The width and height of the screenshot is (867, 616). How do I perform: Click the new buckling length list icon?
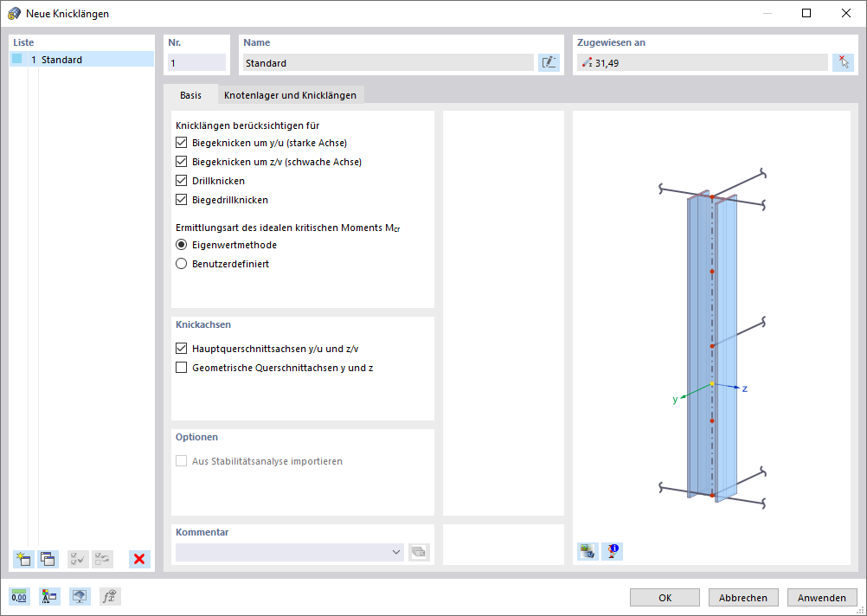[x=23, y=559]
